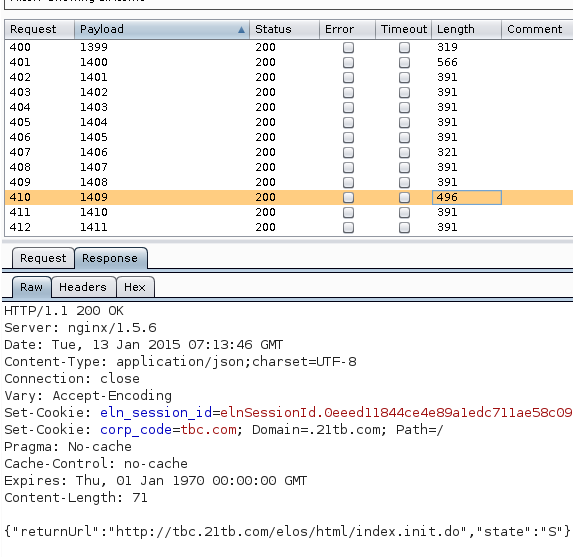
Task: Toggle Error checkbox for highlighted request 410
Action: pos(348,197)
